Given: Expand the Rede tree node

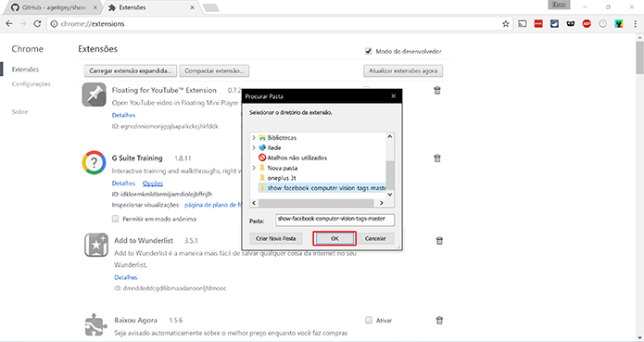Looking at the screenshot, I should point(254,147).
